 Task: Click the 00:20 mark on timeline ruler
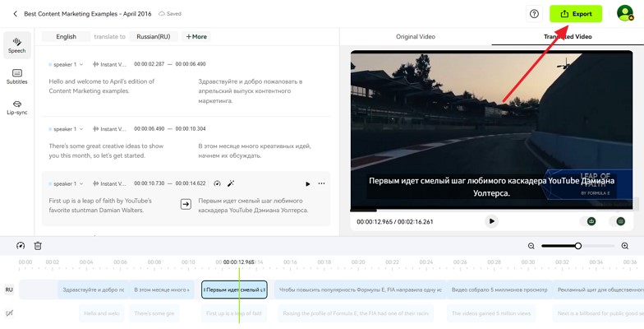coord(358,262)
